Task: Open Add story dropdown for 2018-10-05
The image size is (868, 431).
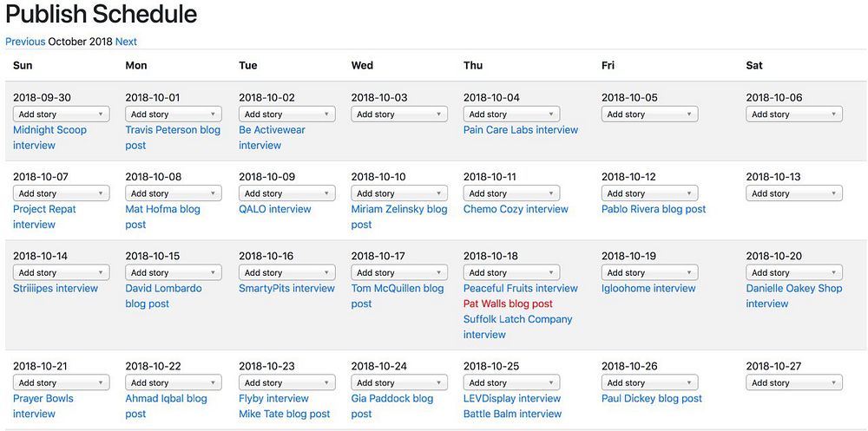Action: pos(650,114)
